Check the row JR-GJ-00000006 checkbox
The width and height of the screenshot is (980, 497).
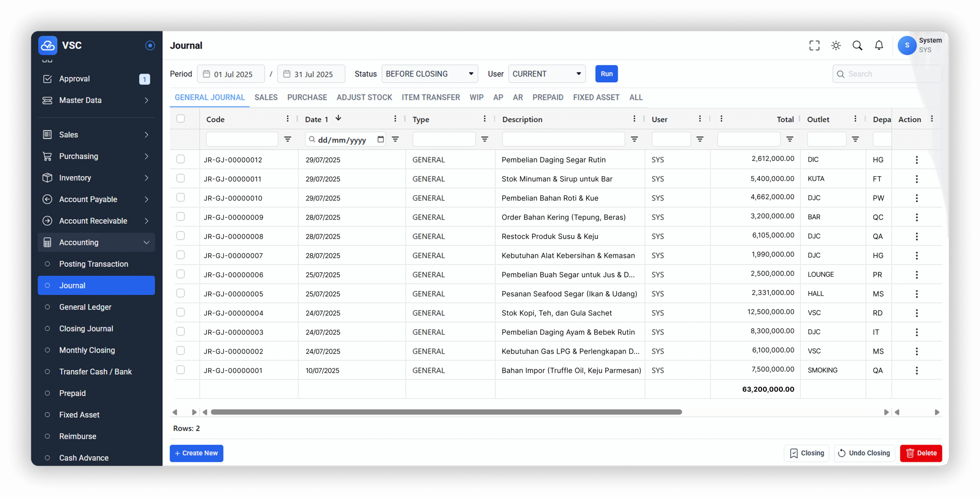tap(181, 274)
